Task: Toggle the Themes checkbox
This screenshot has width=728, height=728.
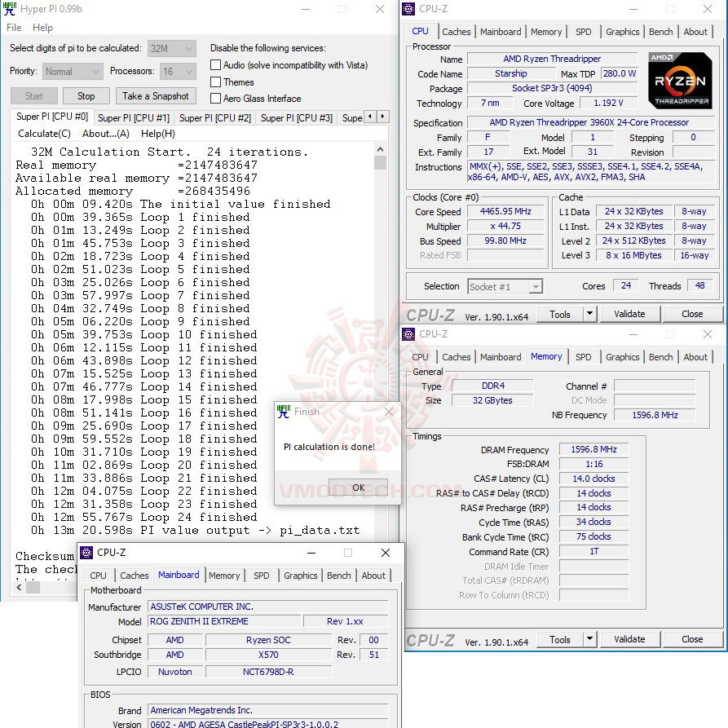Action: (x=215, y=82)
